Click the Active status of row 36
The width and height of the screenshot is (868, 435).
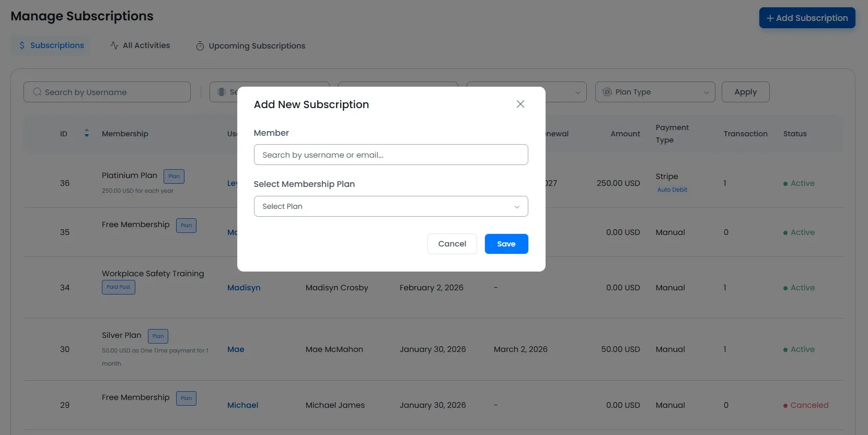click(x=799, y=183)
